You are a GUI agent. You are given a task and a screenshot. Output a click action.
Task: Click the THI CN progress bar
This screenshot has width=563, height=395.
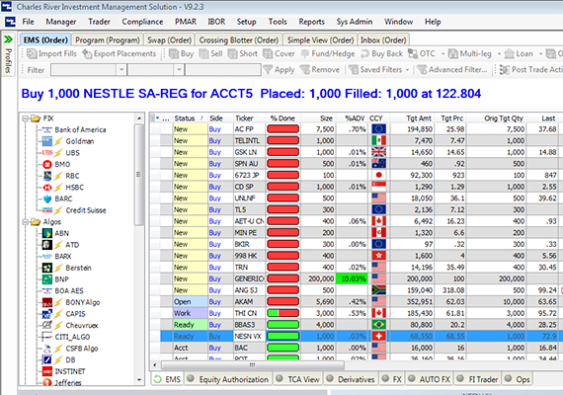tap(283, 313)
